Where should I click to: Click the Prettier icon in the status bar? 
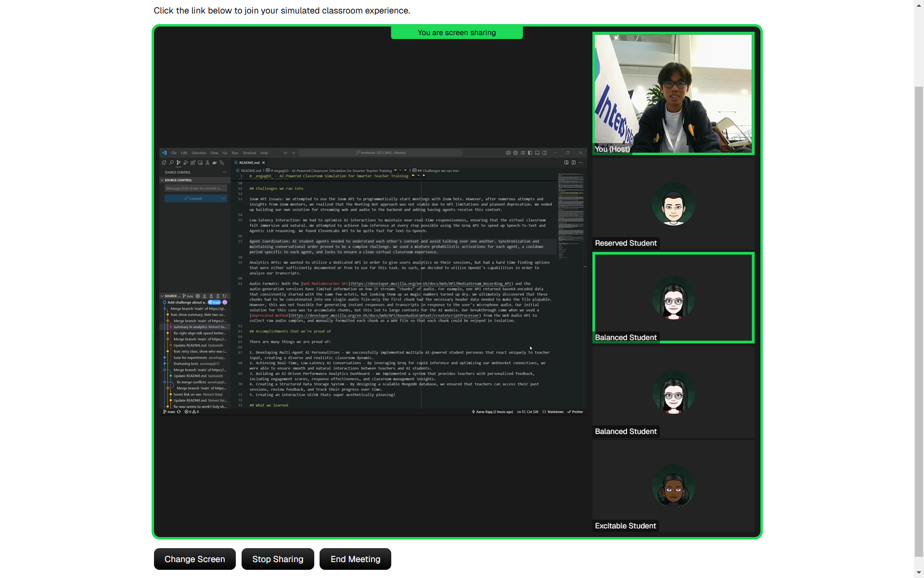(x=575, y=412)
